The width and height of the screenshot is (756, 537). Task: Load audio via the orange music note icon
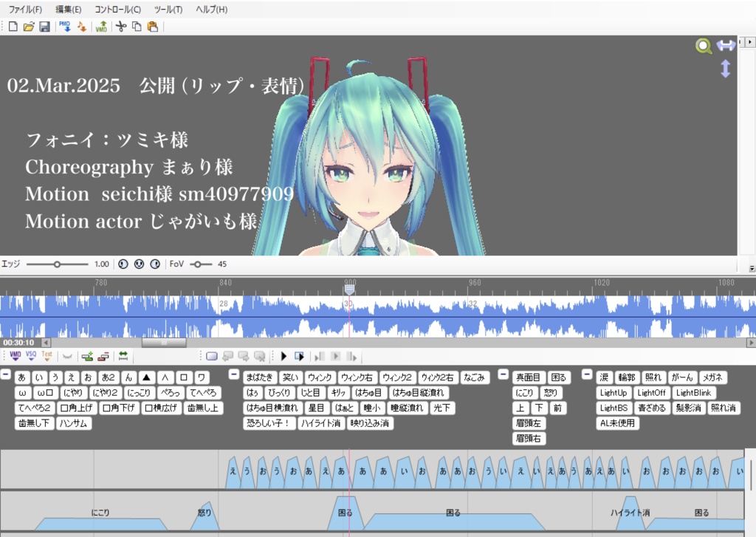click(x=82, y=27)
